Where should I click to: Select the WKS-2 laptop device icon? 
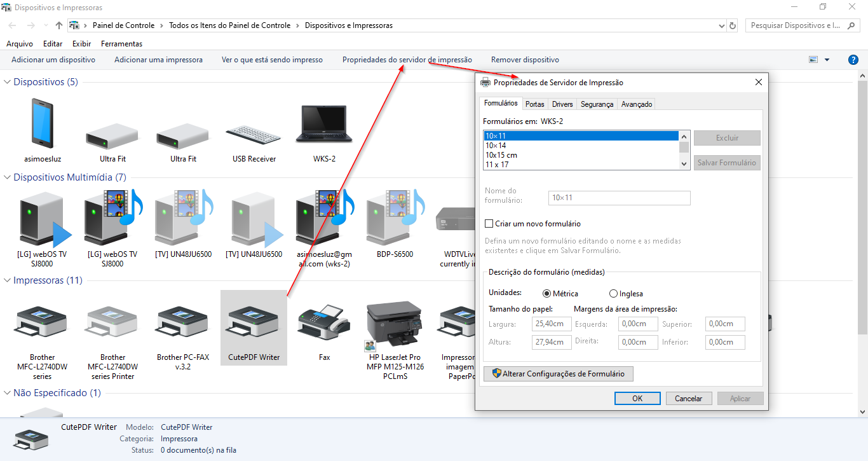325,123
